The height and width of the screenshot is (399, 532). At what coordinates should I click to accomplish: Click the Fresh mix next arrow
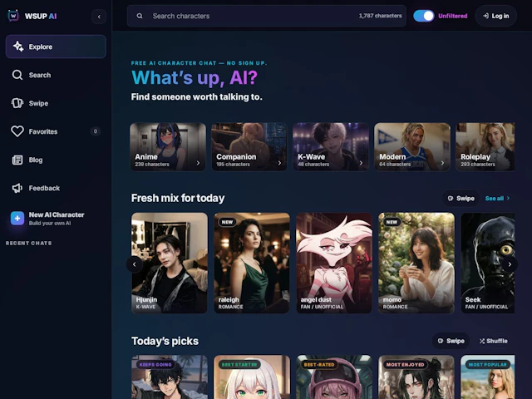(x=510, y=264)
